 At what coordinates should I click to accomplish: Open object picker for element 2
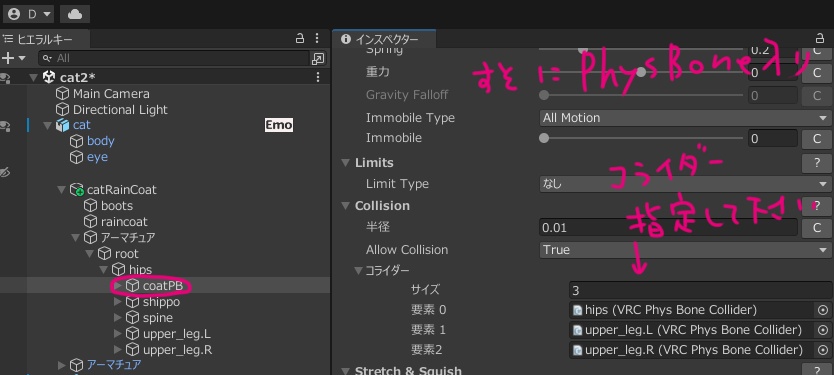823,350
